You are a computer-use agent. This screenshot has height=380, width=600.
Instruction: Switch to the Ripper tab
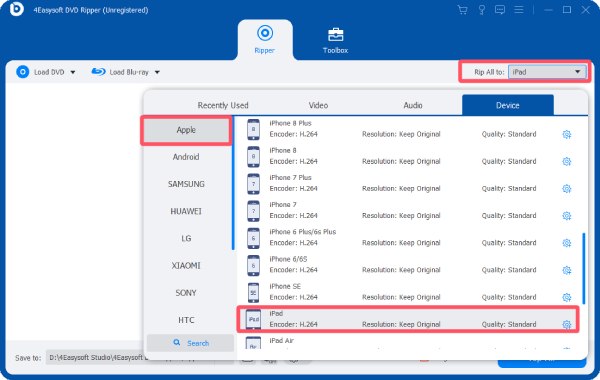click(x=265, y=39)
